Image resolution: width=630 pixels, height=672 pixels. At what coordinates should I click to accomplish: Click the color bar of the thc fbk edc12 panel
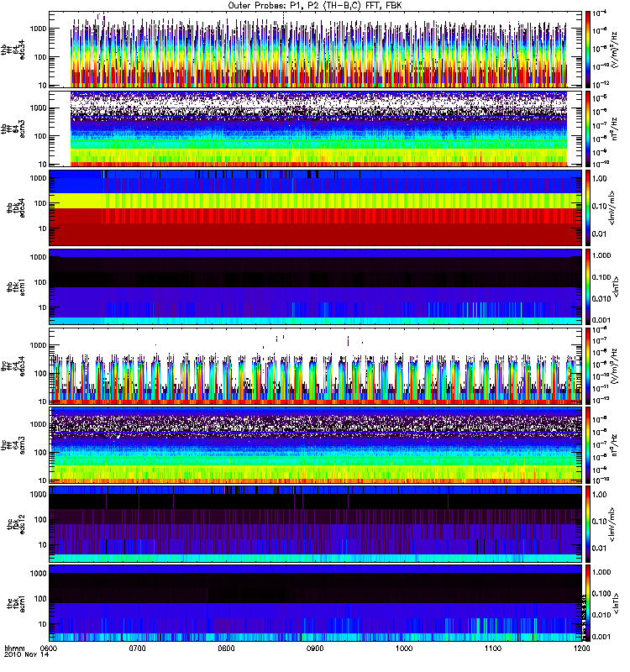coord(588,524)
